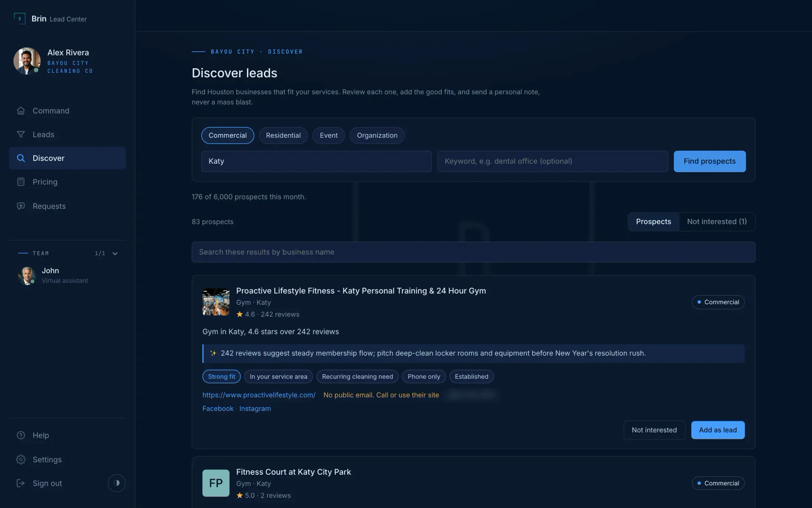The height and width of the screenshot is (508, 812).
Task: Focus the search results by name field
Action: coord(473,252)
